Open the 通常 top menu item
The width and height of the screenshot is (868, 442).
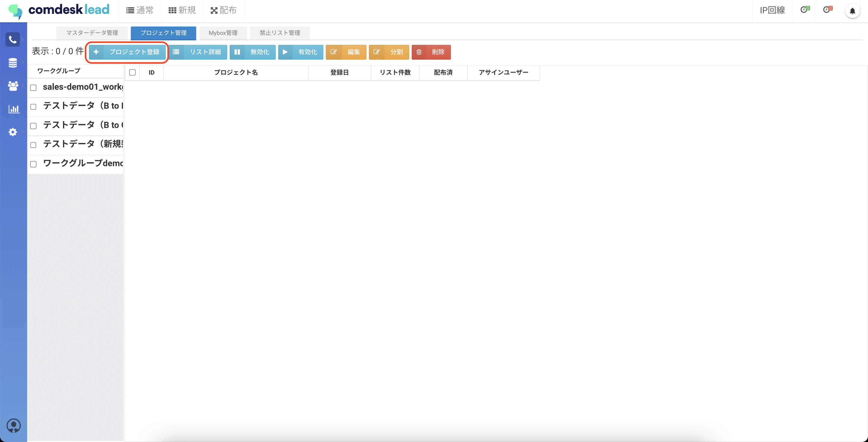click(140, 11)
